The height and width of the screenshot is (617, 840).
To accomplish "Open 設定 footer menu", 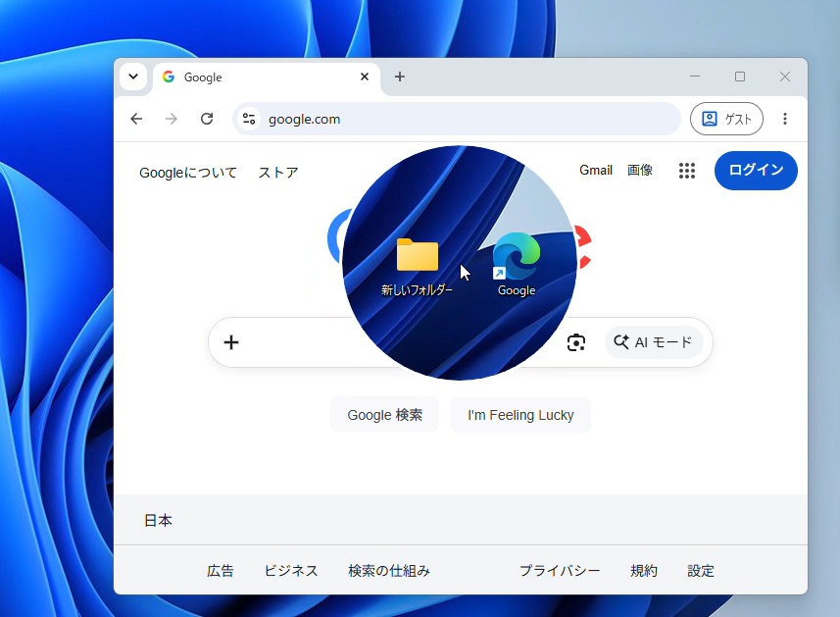I will 701,571.
